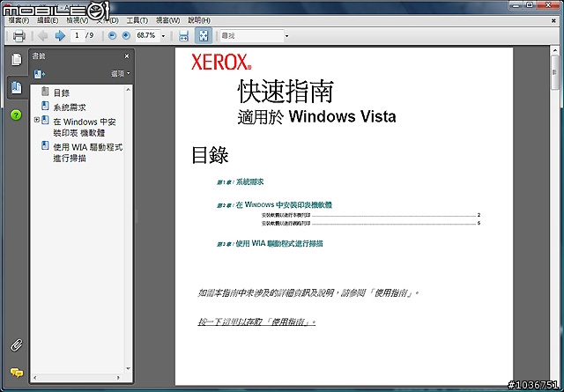Click the 書籤 panel title
The width and height of the screenshot is (564, 392).
[39, 56]
